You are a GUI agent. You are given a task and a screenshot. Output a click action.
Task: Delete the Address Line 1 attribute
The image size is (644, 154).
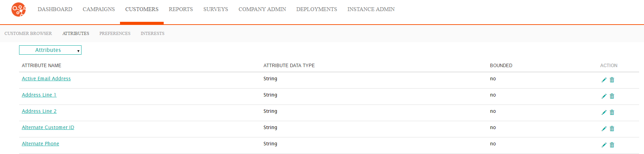click(612, 96)
